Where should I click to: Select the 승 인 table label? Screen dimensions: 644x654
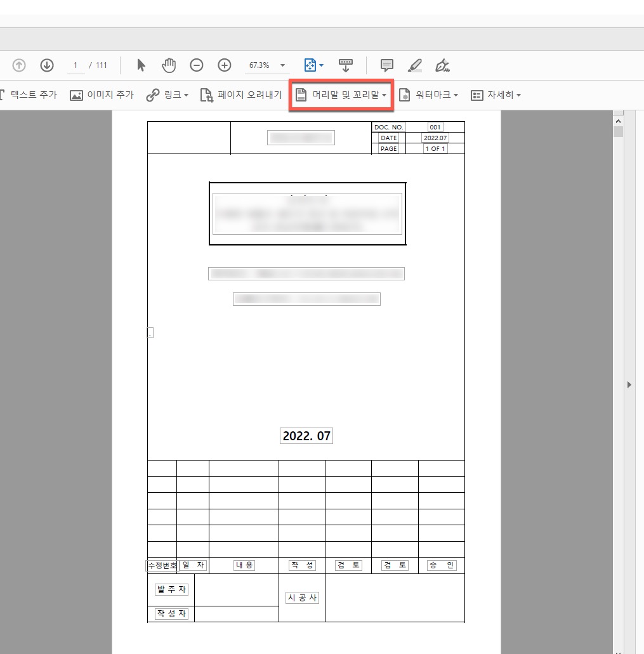click(442, 565)
